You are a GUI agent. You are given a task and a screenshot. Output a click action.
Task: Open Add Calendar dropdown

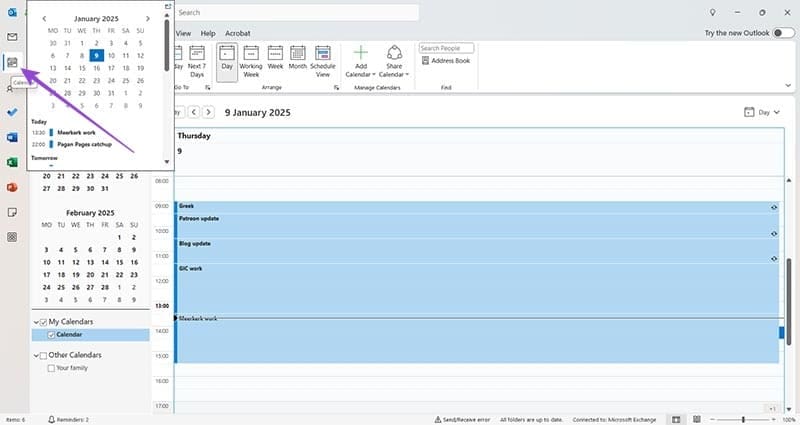pos(361,61)
